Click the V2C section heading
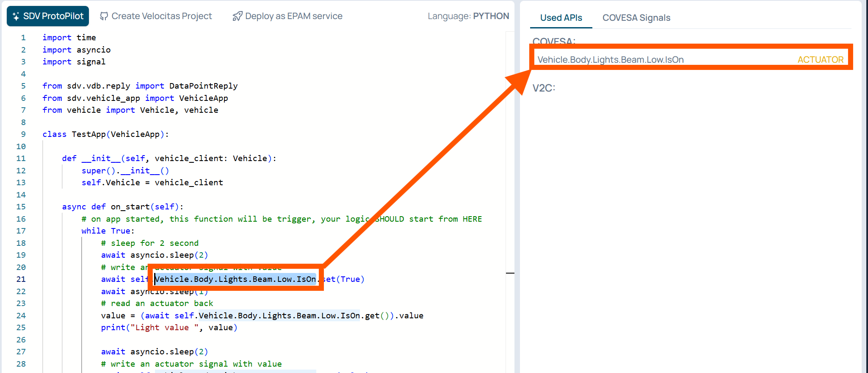This screenshot has width=868, height=373. 543,88
